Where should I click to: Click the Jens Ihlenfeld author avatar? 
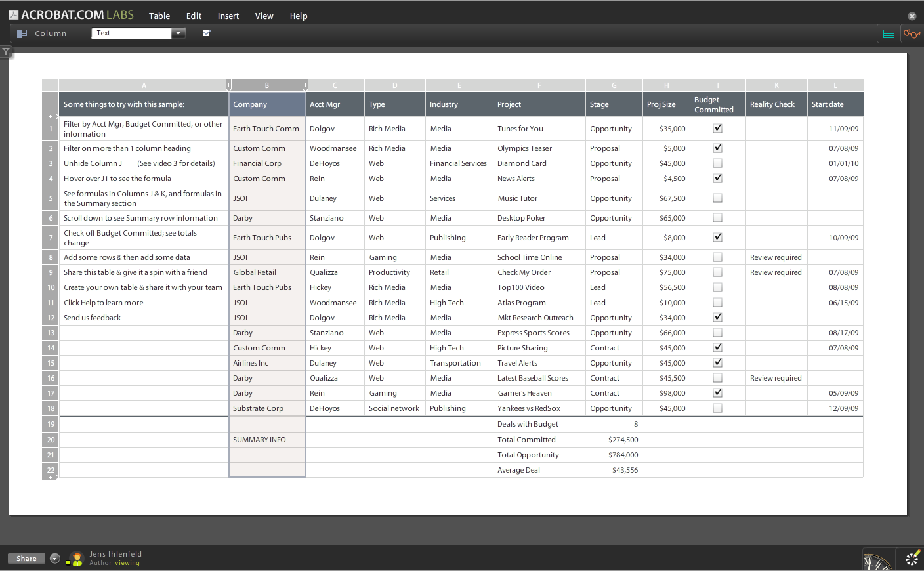pos(75,559)
